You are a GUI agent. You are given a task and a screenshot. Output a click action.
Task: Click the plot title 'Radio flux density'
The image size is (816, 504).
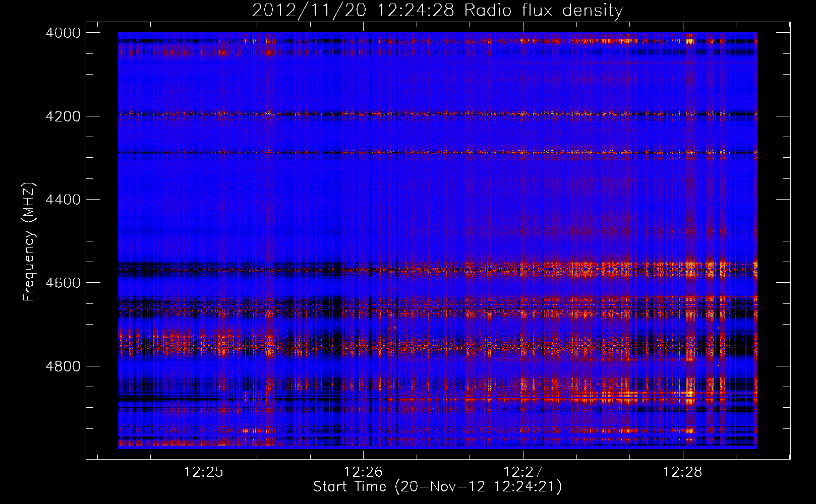click(543, 11)
